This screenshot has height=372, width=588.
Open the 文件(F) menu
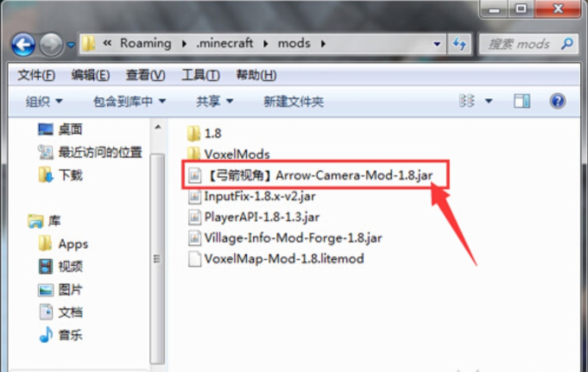(x=36, y=75)
